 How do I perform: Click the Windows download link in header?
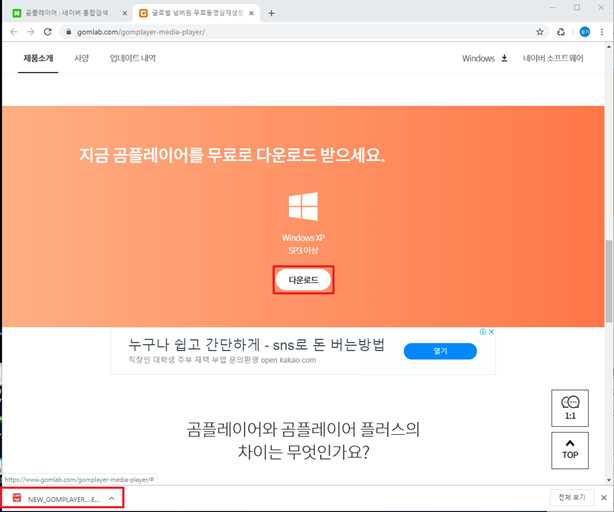(x=478, y=58)
